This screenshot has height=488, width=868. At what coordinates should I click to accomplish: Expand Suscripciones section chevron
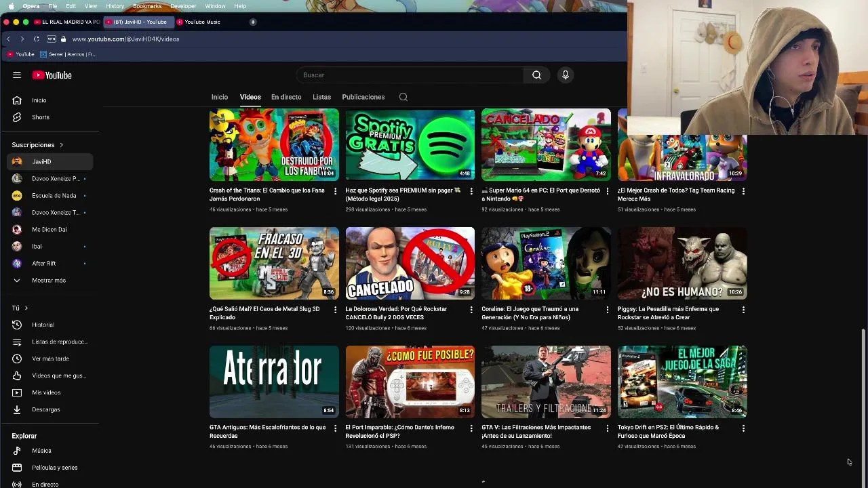61,145
